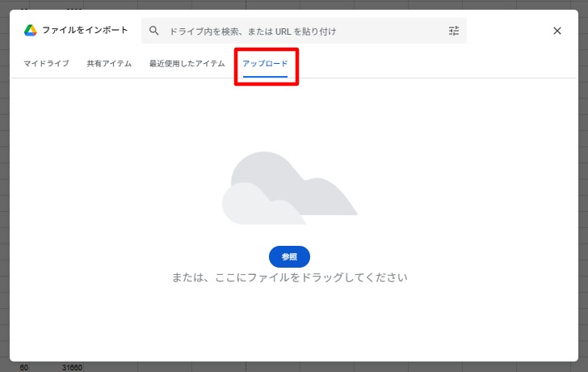Click the magnifying glass search icon
This screenshot has width=588, height=372.
153,31
